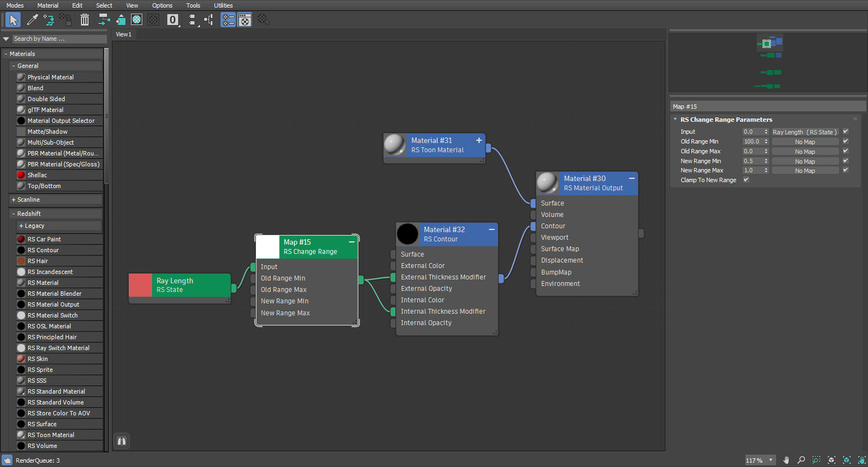Toggle Parameter Editor panel icon
The height and width of the screenshot is (467, 868).
point(245,20)
